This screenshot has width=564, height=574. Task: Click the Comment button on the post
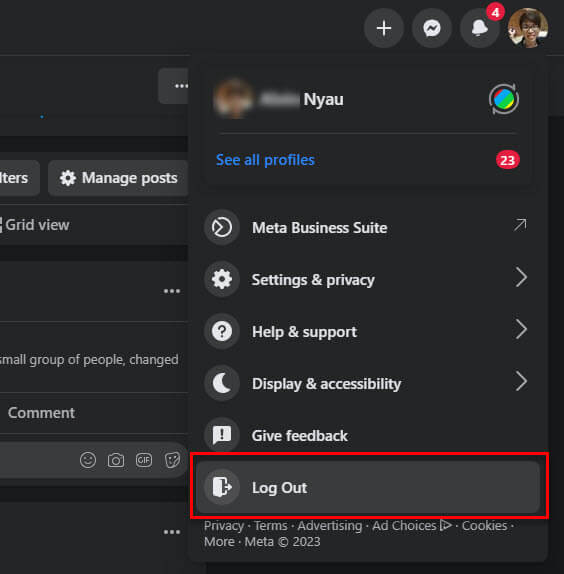point(41,413)
